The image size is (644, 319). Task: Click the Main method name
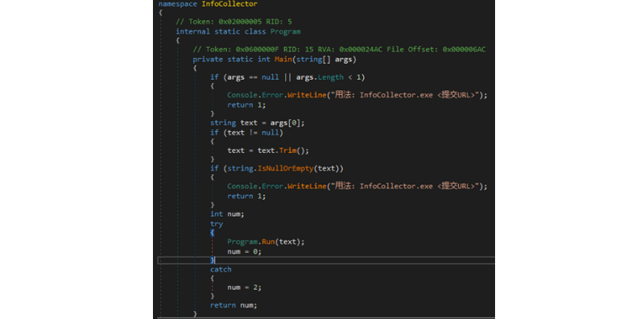coord(283,59)
